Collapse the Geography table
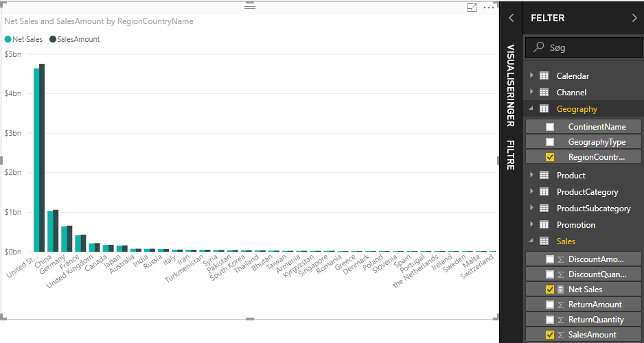This screenshot has height=343, width=644. [x=531, y=109]
